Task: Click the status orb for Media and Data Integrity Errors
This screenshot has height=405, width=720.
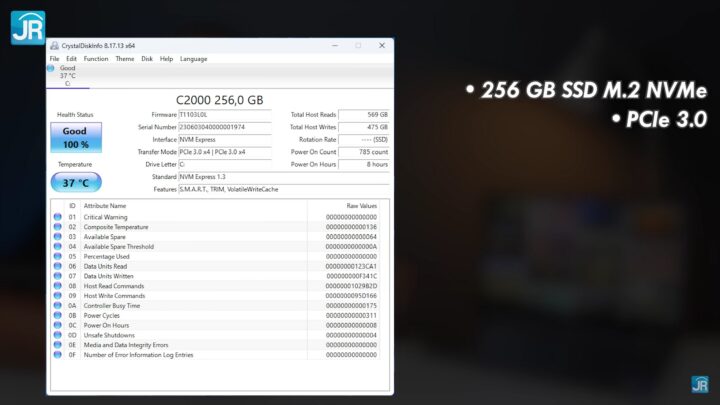Action: coord(57,345)
